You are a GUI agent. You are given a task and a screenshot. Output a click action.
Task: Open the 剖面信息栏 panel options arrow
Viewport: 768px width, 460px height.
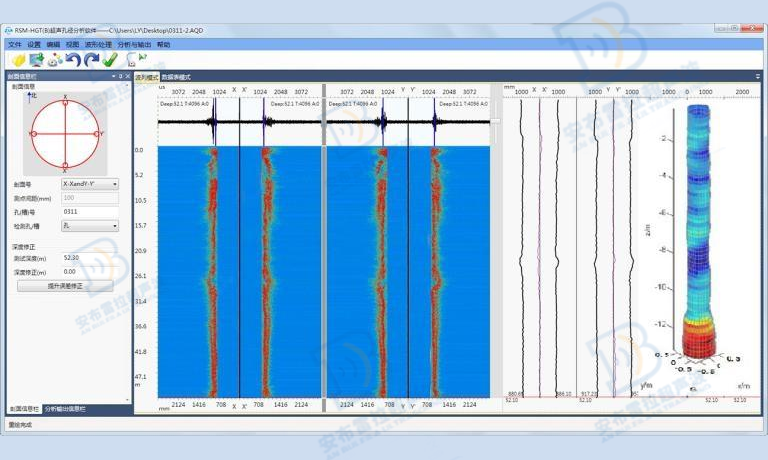[x=114, y=76]
